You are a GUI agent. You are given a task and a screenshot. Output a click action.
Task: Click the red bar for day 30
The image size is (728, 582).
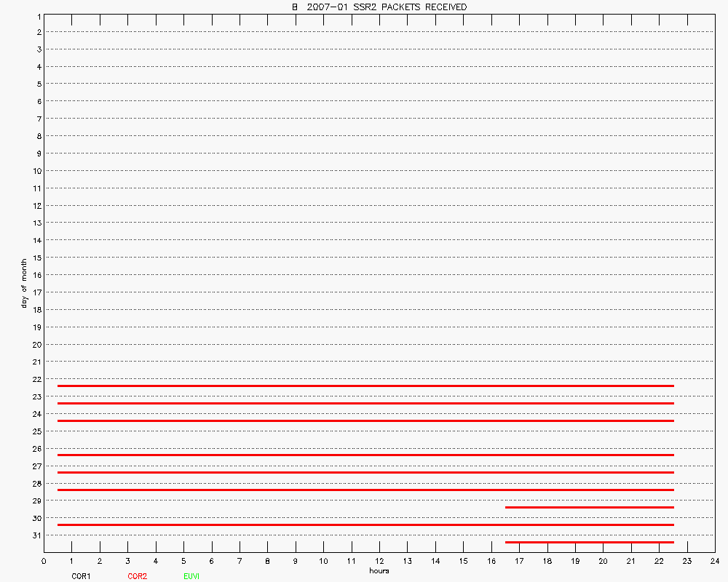[365, 525]
